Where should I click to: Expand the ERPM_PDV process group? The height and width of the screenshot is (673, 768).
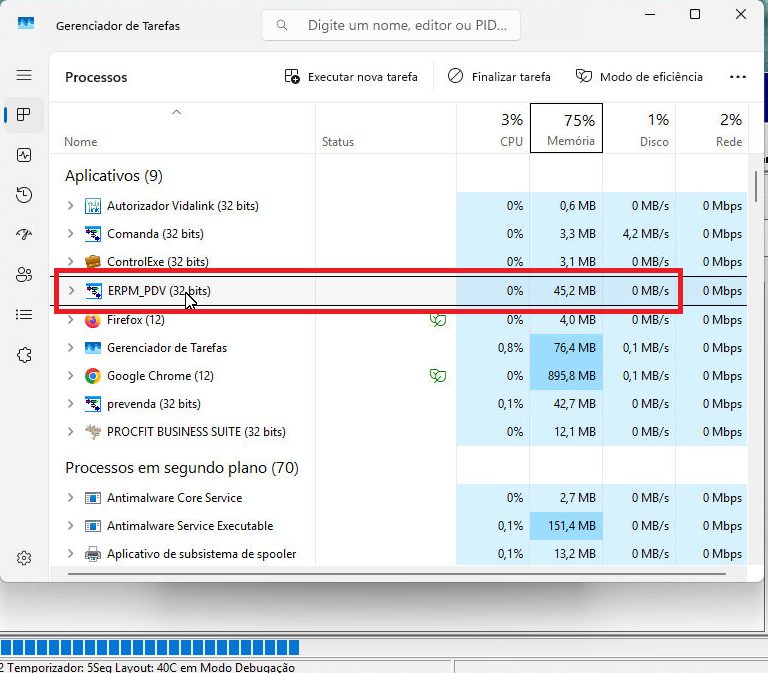tap(72, 290)
